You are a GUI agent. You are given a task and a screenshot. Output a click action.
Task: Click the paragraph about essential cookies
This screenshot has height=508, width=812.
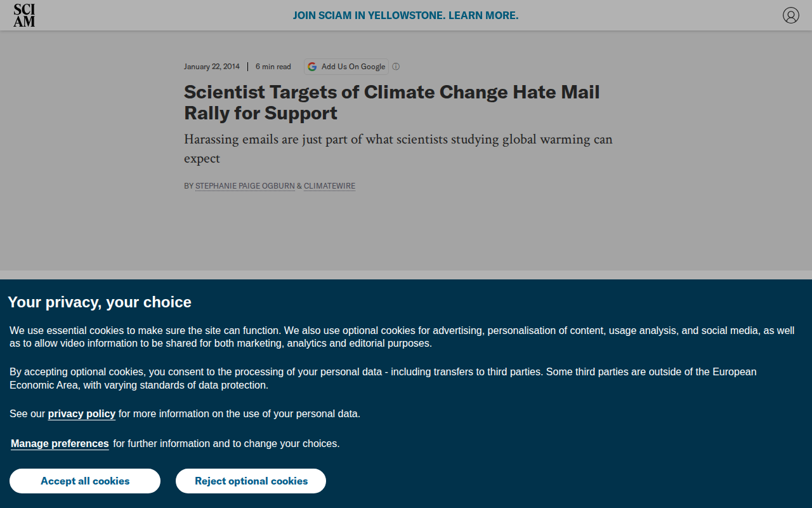tap(402, 337)
